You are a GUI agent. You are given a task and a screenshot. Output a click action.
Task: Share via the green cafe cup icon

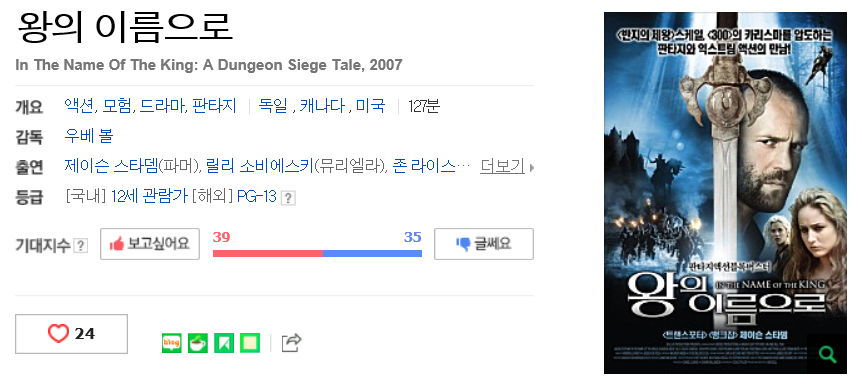[x=198, y=343]
